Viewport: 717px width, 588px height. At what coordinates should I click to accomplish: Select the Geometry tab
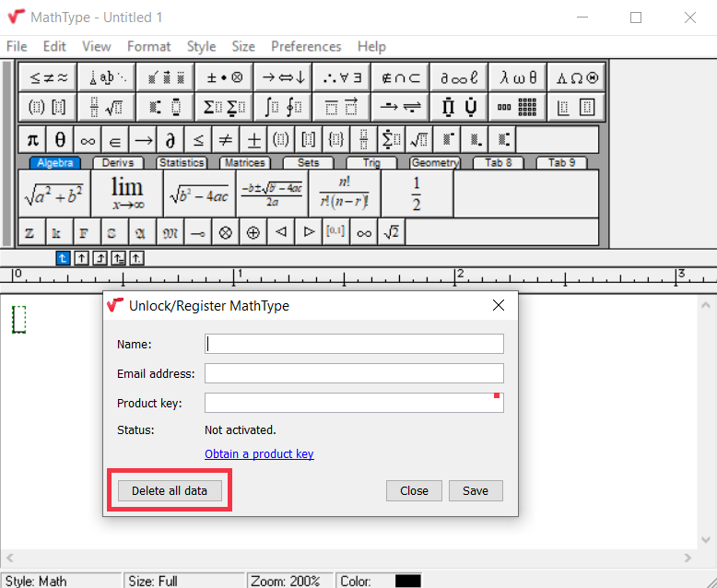click(435, 163)
